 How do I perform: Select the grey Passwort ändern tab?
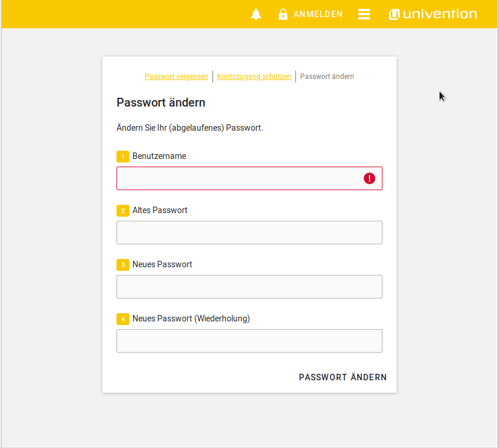[327, 77]
